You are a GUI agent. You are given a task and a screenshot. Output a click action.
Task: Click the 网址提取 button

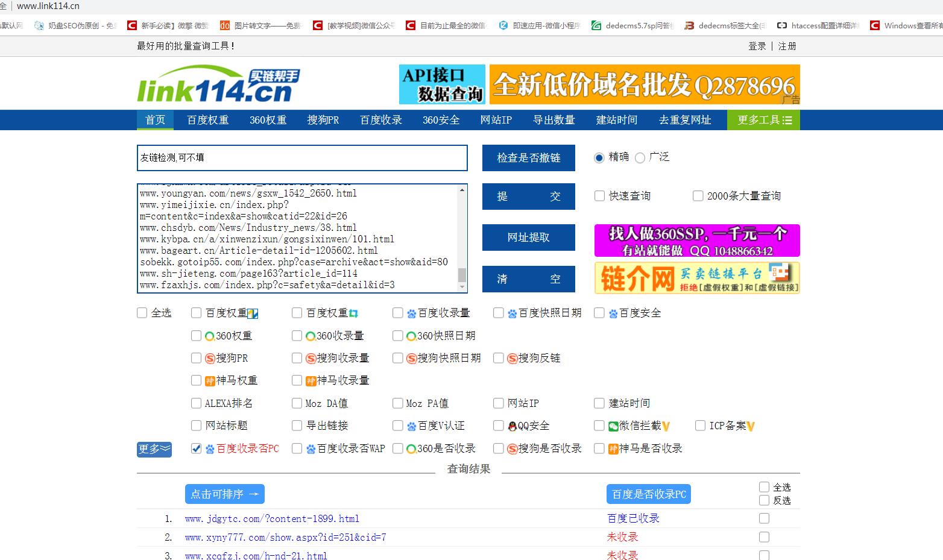tap(528, 238)
